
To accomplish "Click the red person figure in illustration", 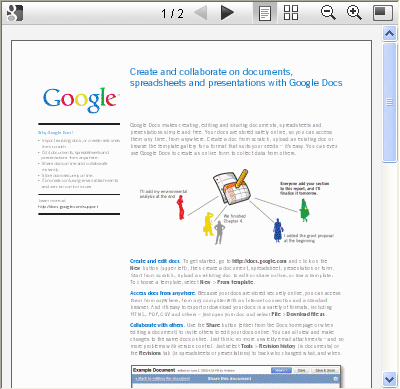I will coord(180,207).
